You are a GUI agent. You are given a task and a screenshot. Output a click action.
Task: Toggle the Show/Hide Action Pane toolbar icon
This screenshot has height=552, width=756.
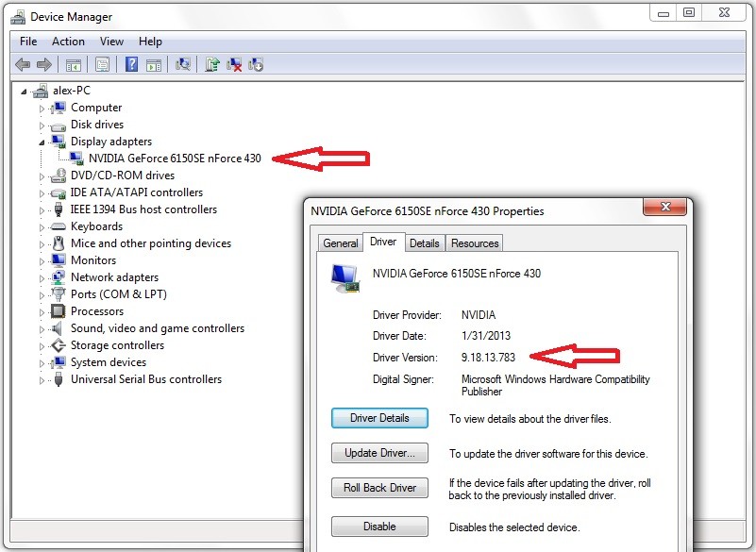(154, 64)
